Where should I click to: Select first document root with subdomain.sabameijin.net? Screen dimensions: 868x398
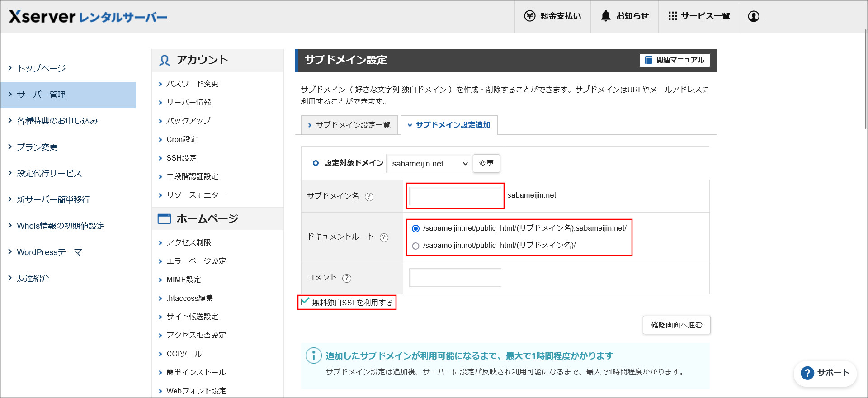click(416, 229)
